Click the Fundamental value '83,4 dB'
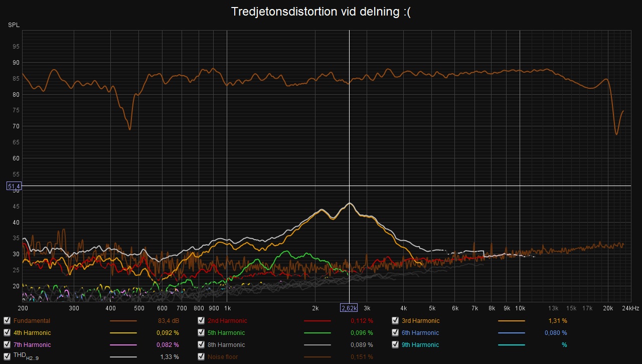Image resolution: width=642 pixels, height=364 pixels. (x=169, y=321)
